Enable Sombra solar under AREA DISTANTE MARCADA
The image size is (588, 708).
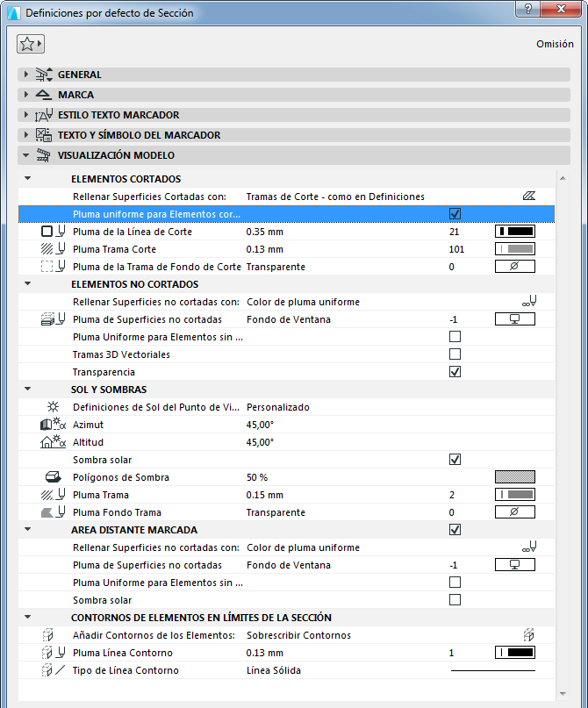[x=455, y=599]
